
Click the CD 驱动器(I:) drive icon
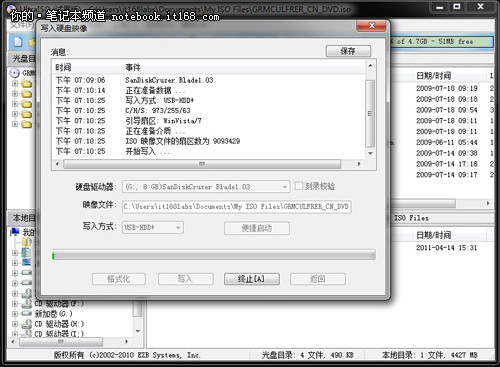coord(27,333)
